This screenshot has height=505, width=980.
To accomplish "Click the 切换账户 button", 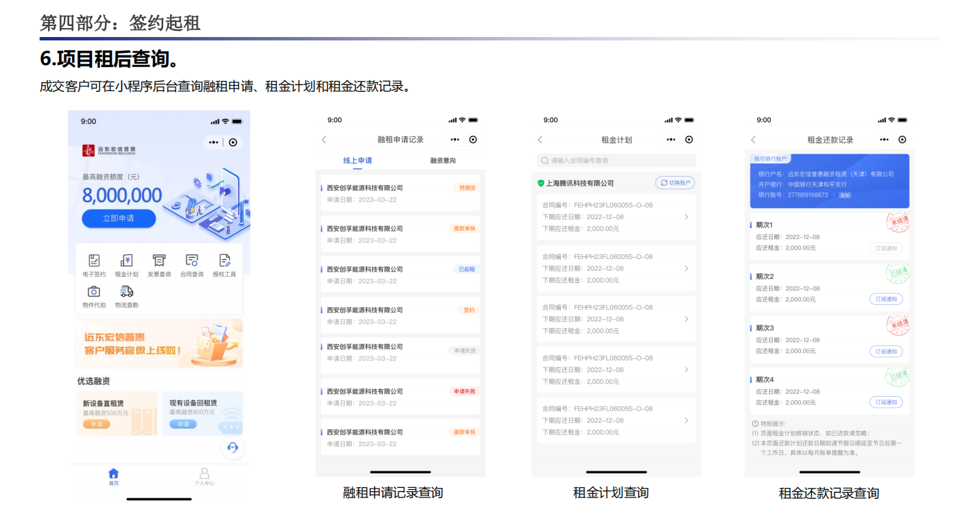I will [675, 183].
